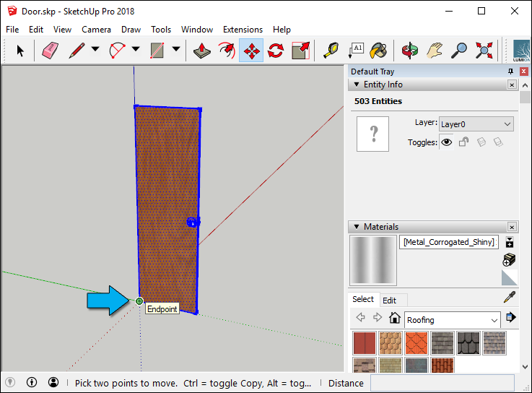Click the Zoom Extents tool

[484, 51]
